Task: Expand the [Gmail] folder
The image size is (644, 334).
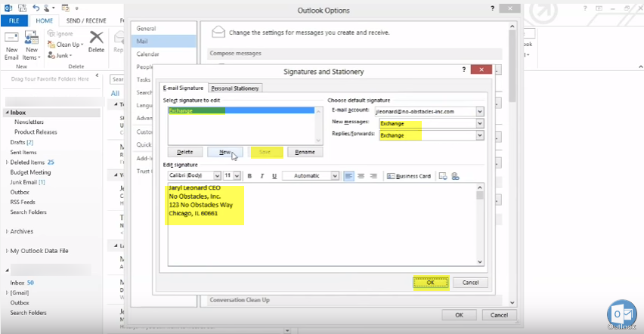Action: [x=7, y=292]
